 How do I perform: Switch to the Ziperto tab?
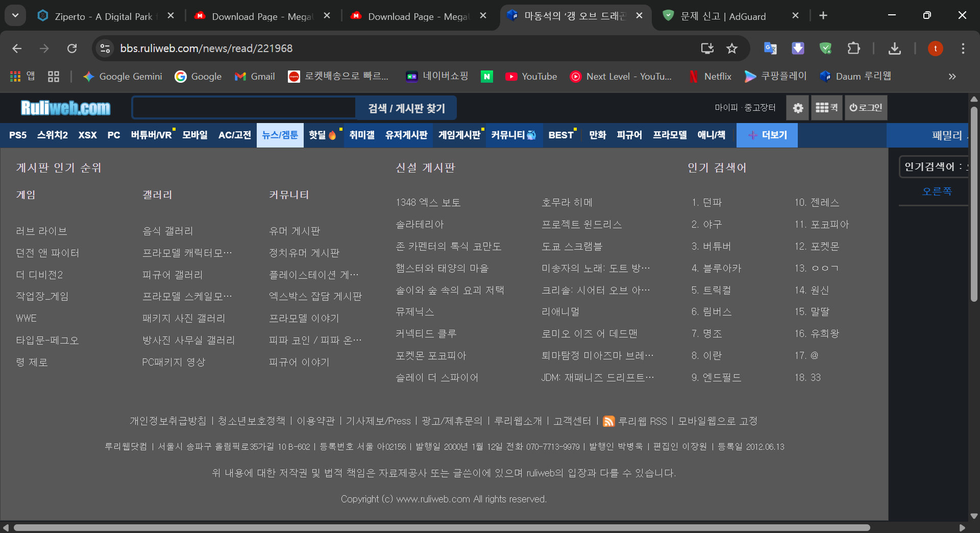(x=105, y=16)
